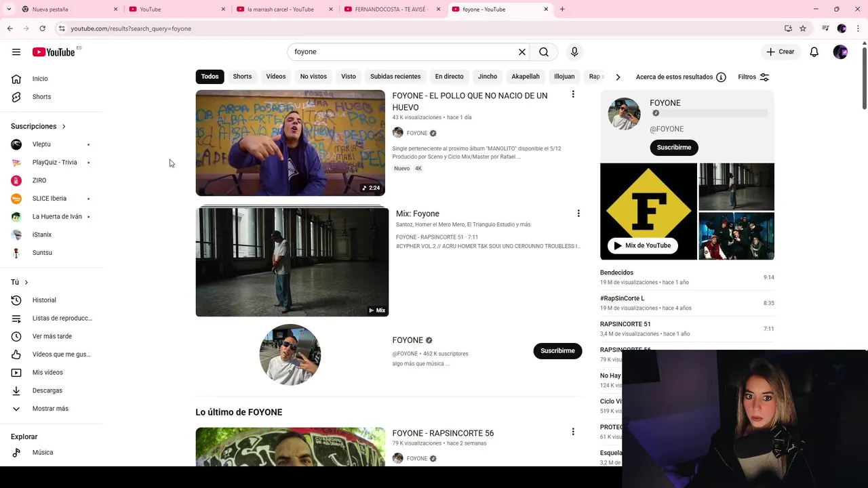Open the Filtros filter icon

tap(764, 77)
